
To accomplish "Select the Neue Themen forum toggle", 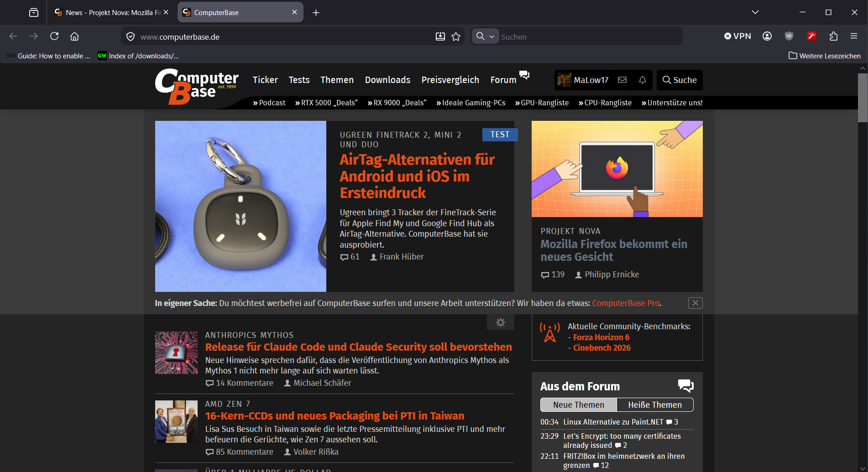I will 579,405.
